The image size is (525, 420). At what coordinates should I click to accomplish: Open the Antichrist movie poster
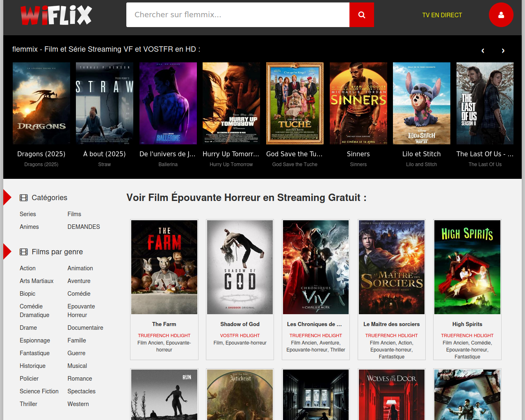[240, 395]
